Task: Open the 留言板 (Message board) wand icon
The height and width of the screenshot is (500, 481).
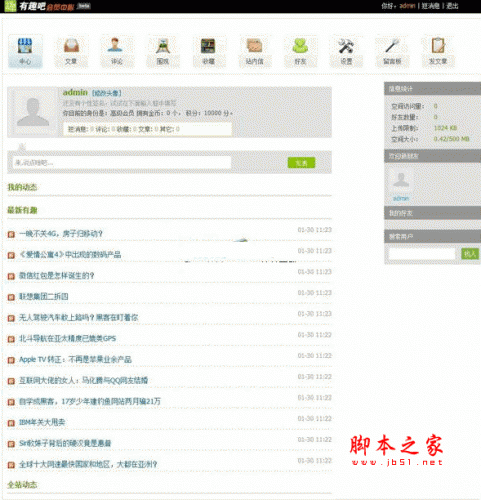Action: click(392, 46)
